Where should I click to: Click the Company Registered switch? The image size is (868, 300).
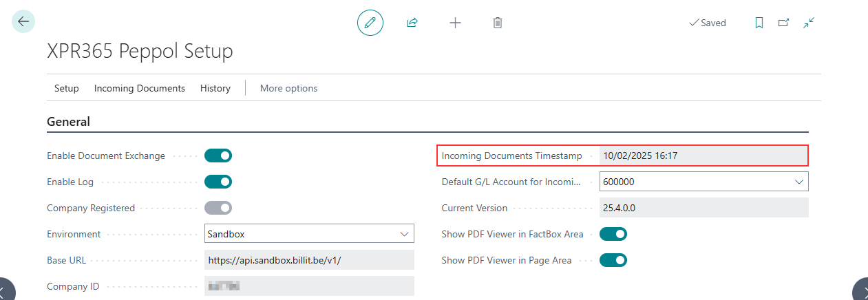[x=218, y=208]
